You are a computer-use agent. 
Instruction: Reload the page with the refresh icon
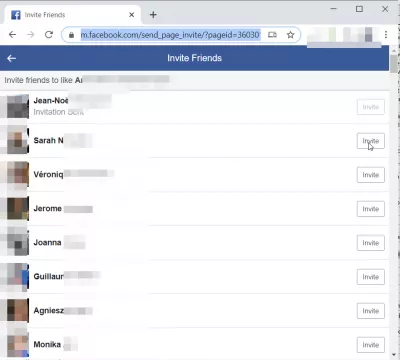click(x=49, y=35)
